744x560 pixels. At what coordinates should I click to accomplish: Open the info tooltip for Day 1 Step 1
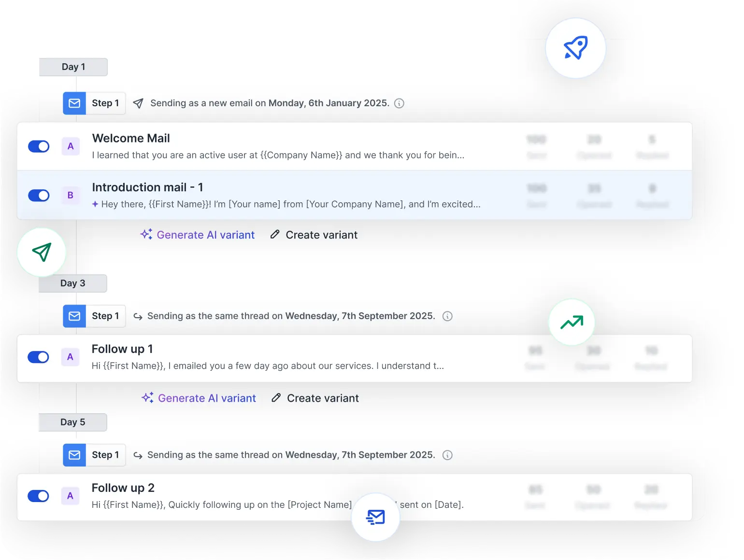399,103
